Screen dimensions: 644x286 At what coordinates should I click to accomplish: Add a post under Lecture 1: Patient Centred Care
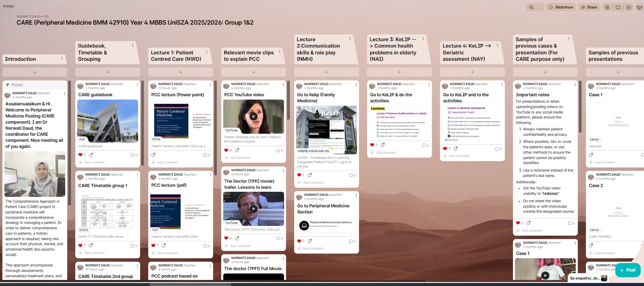[180, 72]
